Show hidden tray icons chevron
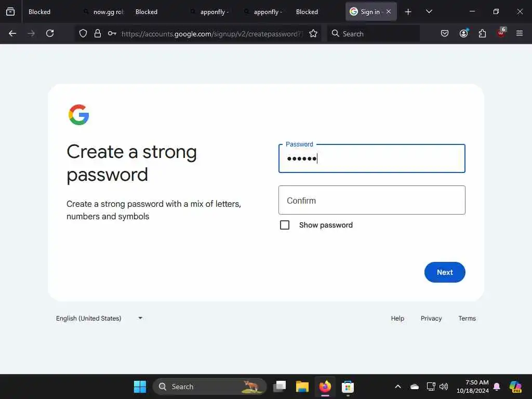This screenshot has height=399, width=532. click(398, 387)
